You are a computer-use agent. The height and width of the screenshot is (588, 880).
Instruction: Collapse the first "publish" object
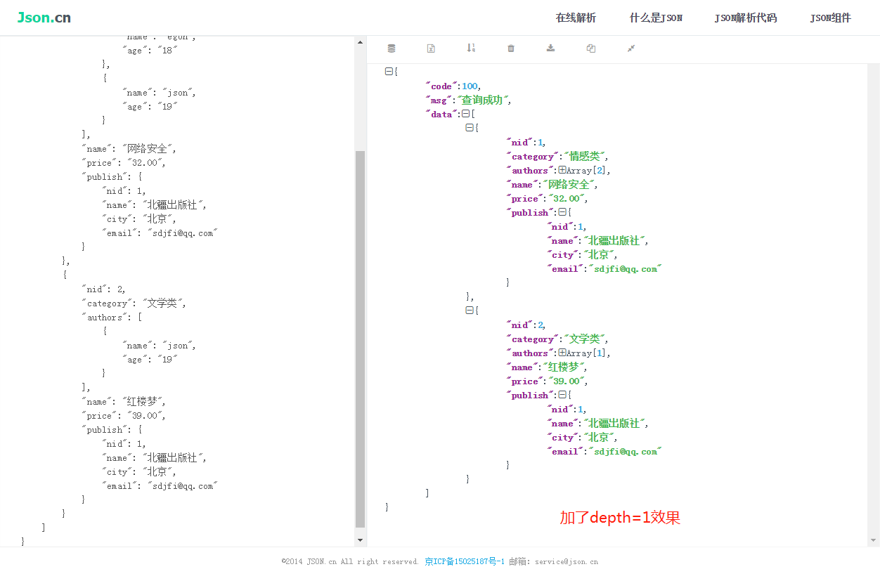pos(562,212)
